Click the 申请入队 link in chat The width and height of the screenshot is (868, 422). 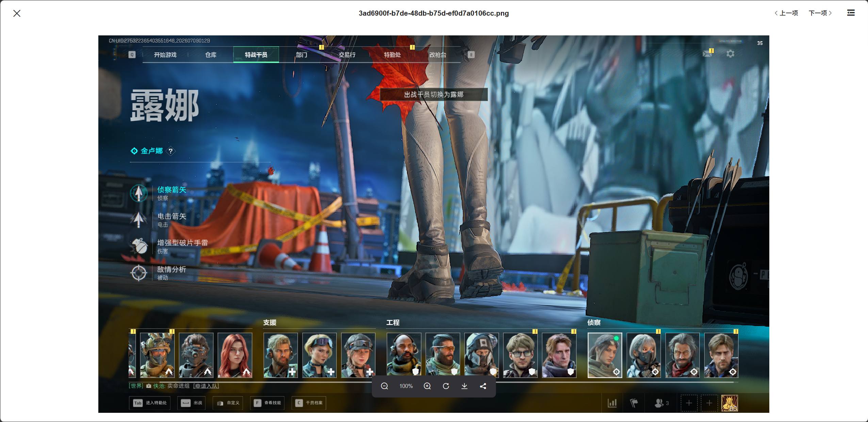(206, 386)
